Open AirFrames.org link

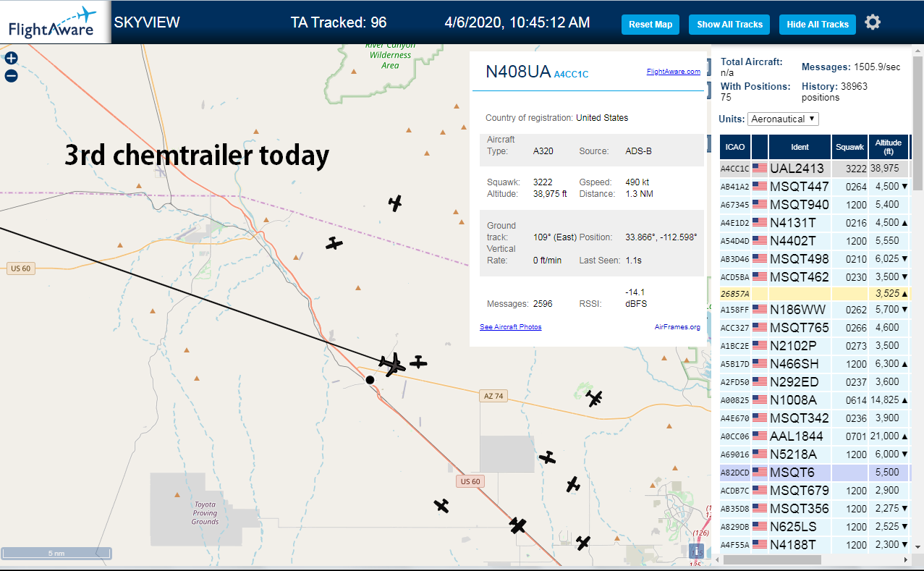click(677, 327)
